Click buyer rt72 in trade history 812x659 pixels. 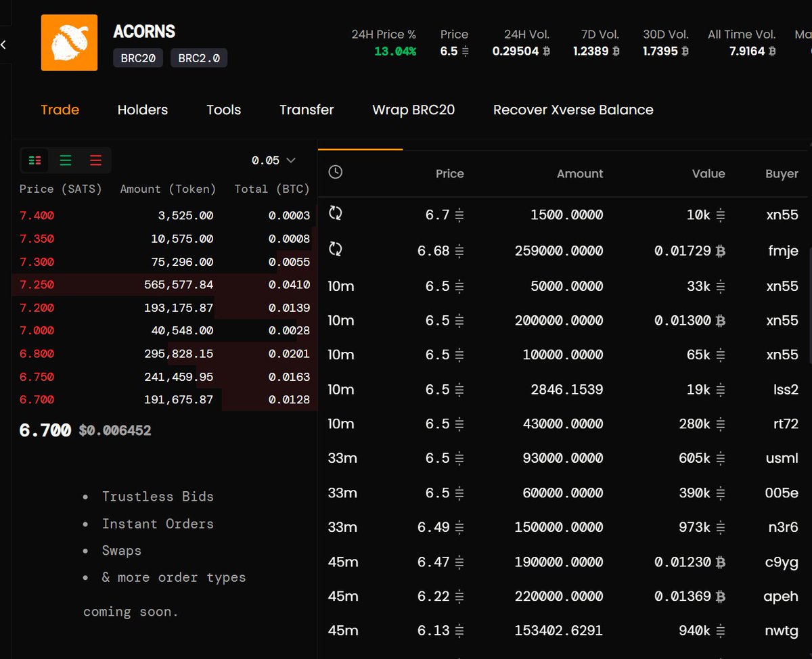(x=784, y=424)
